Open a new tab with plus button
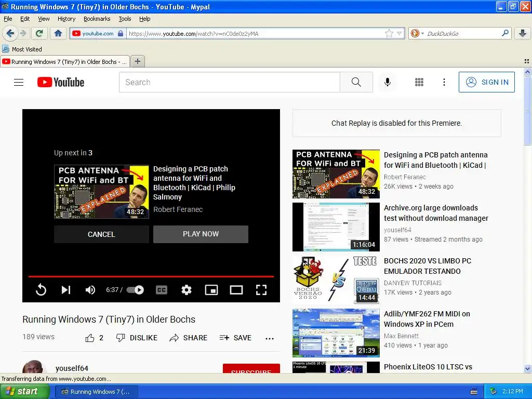 click(x=137, y=61)
